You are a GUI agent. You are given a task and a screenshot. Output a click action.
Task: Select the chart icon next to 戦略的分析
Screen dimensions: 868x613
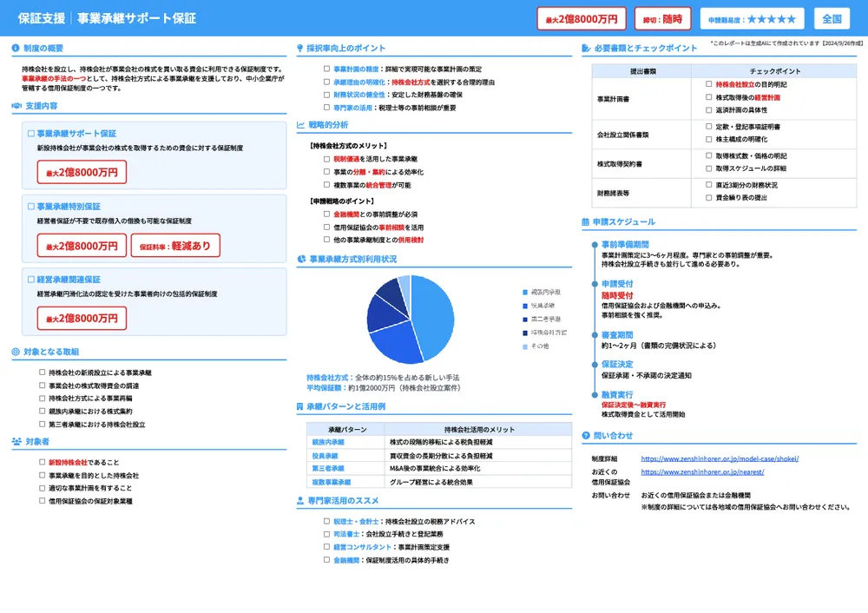299,125
